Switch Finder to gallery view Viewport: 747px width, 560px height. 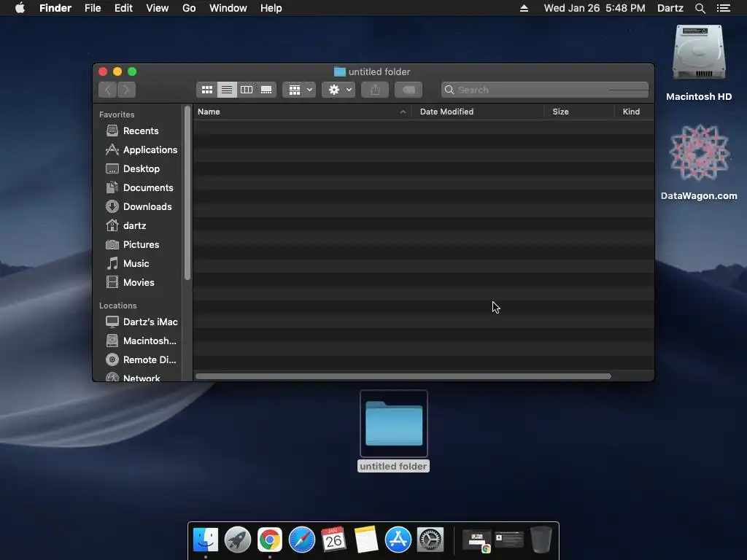coord(266,90)
